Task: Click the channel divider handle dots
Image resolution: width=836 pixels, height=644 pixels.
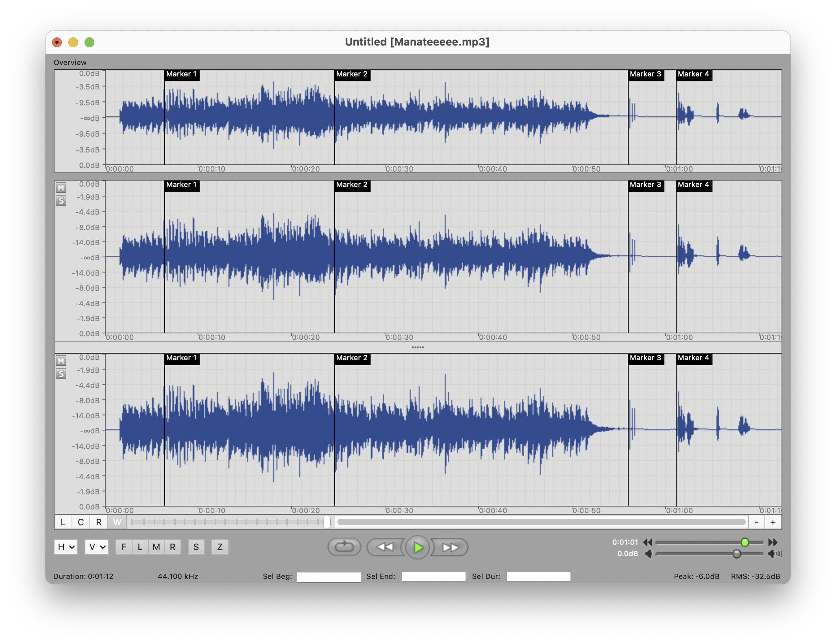Action: coord(418,347)
